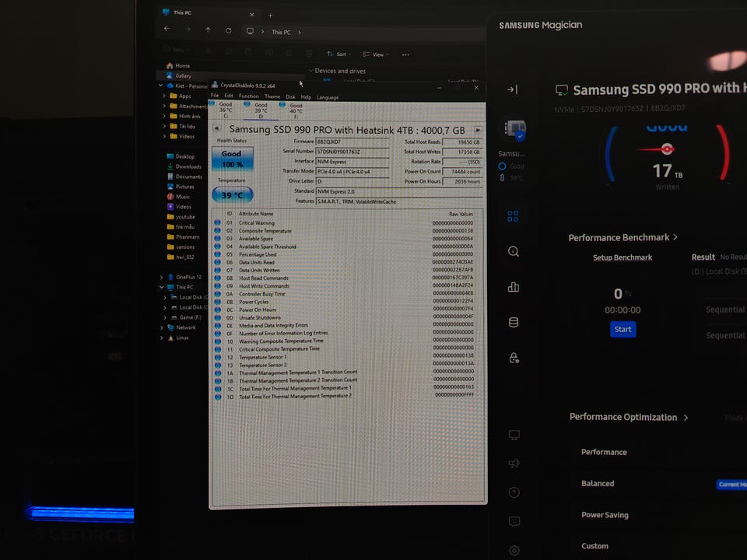Open the Drive Dashboard icon in Magician sidebar
The height and width of the screenshot is (560, 747).
tap(513, 216)
